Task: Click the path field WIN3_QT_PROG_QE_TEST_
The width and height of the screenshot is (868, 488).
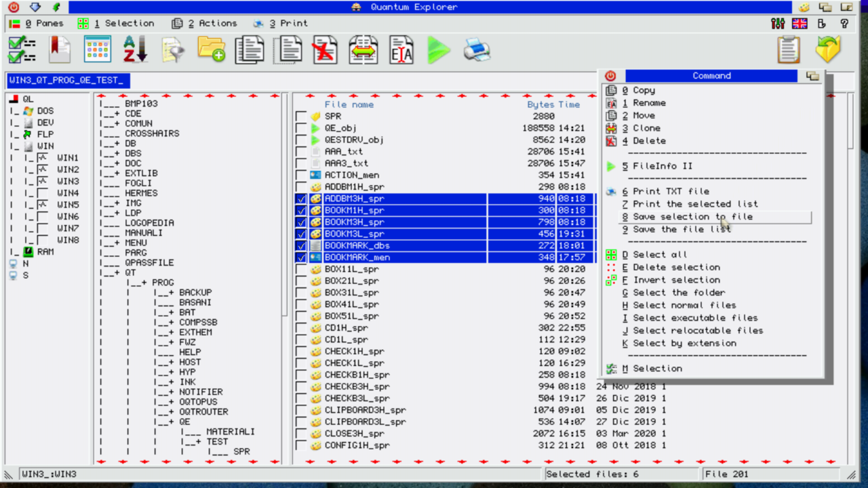Action: click(68, 81)
